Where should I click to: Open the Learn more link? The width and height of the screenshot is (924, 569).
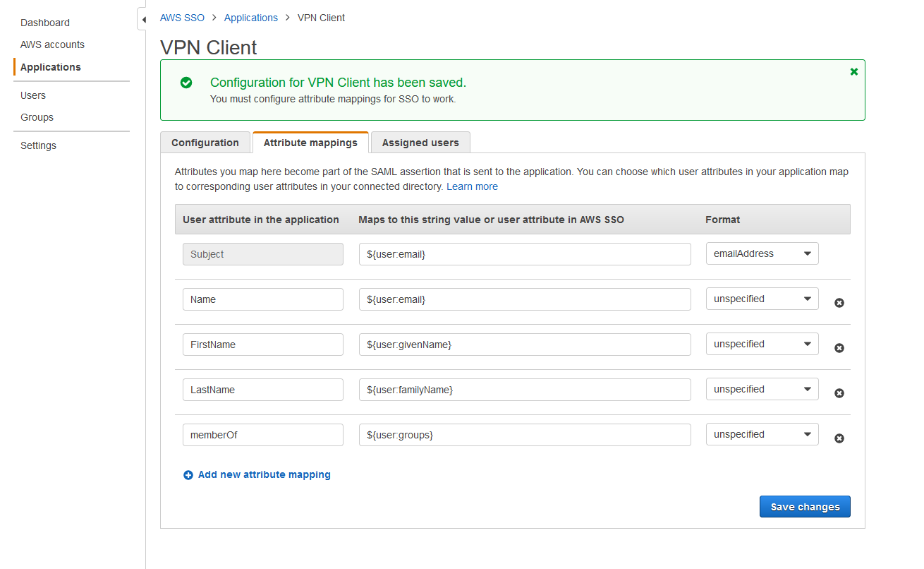tap(472, 186)
